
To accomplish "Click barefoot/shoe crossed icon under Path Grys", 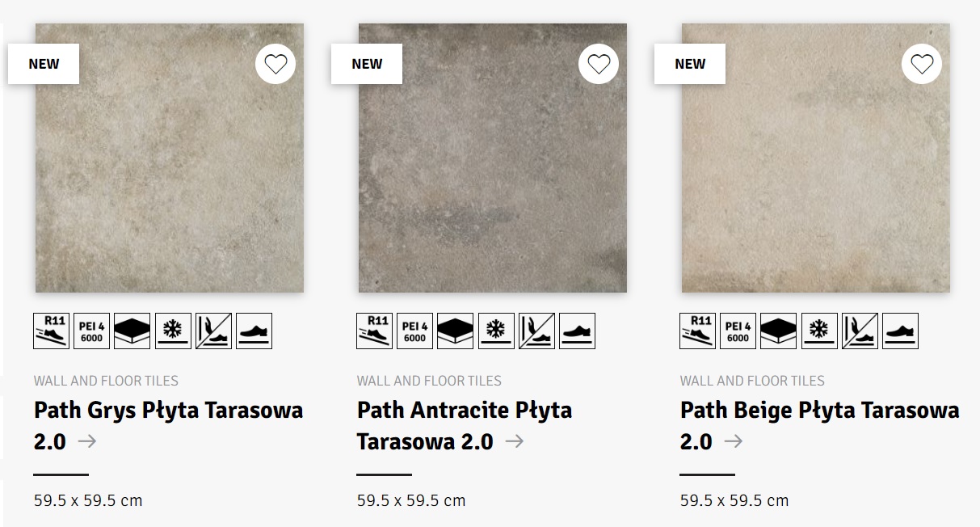I will point(212,331).
